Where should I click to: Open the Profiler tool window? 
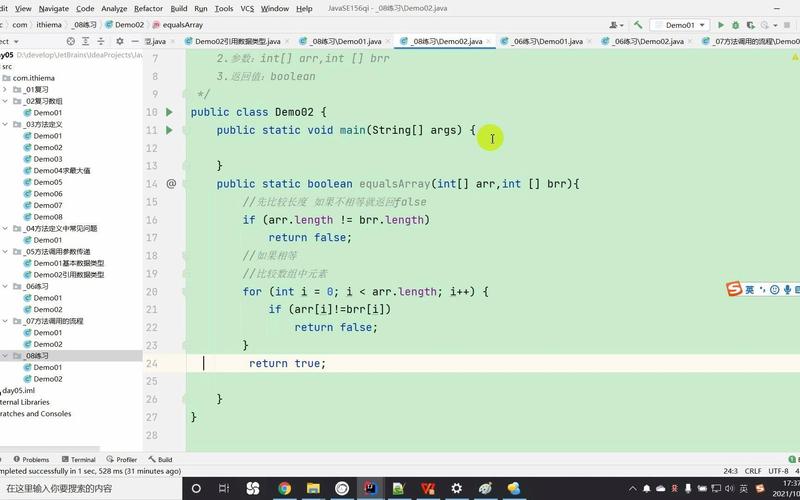tap(122, 459)
